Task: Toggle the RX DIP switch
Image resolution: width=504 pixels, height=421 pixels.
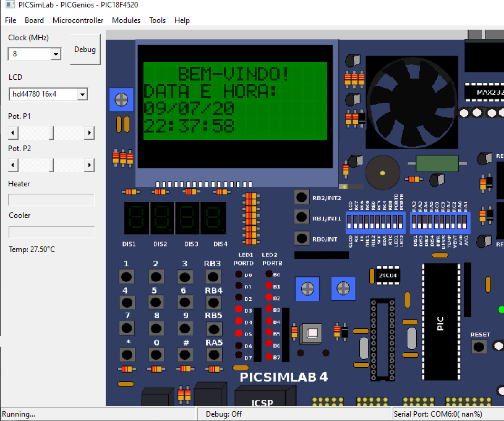Action: (x=355, y=222)
